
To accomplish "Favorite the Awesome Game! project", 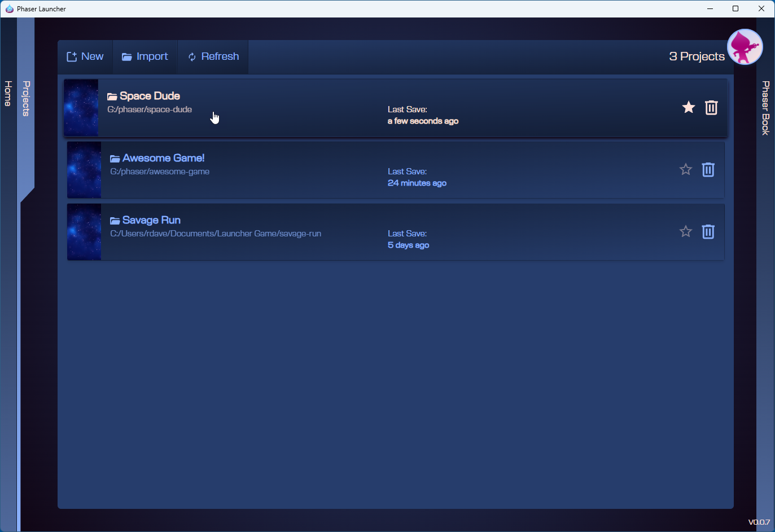I will point(686,169).
